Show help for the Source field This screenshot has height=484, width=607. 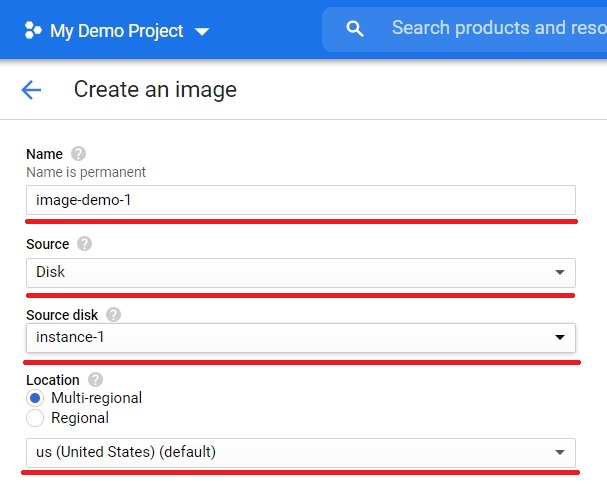[84, 244]
